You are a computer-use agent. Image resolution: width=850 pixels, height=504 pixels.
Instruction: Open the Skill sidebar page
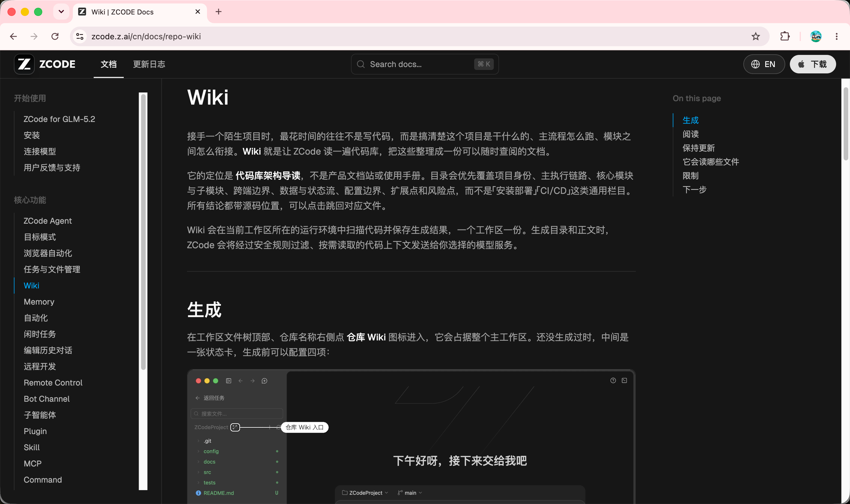tap(32, 447)
